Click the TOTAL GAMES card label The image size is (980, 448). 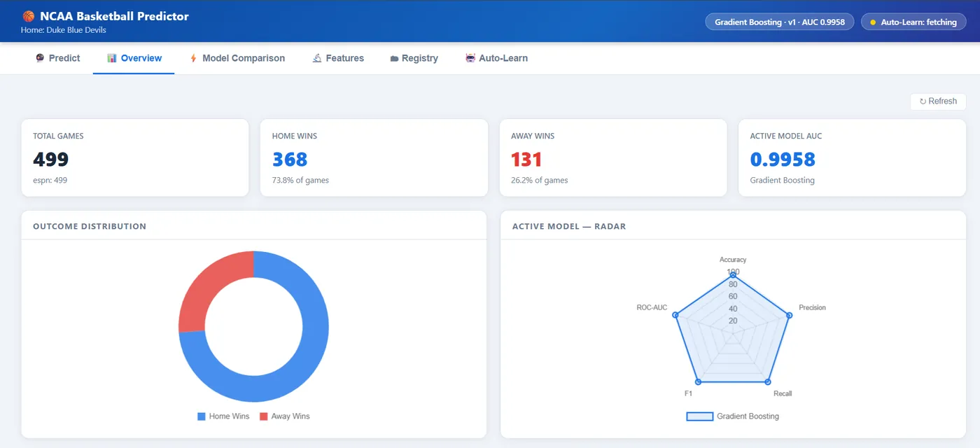58,136
